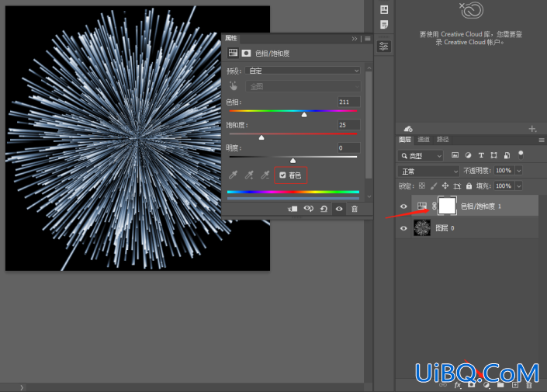Open the 类型 layer filter type dropdown

click(421, 156)
